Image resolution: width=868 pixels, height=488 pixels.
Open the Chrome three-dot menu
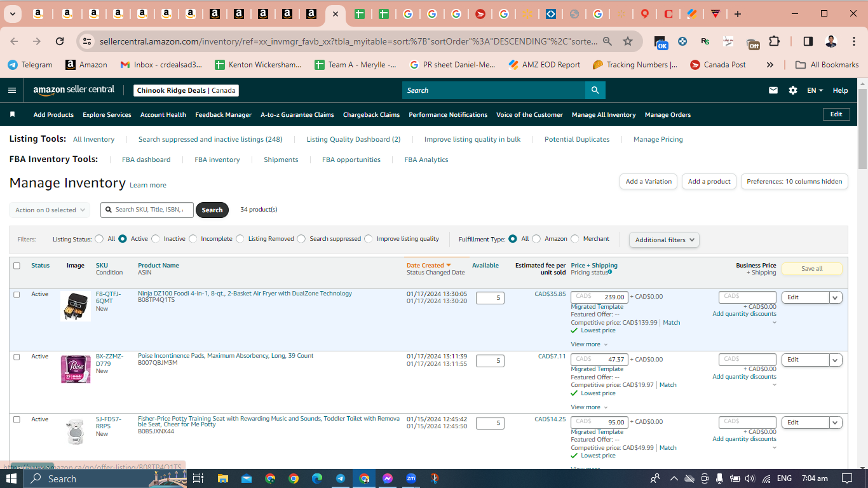pyautogui.click(x=853, y=41)
